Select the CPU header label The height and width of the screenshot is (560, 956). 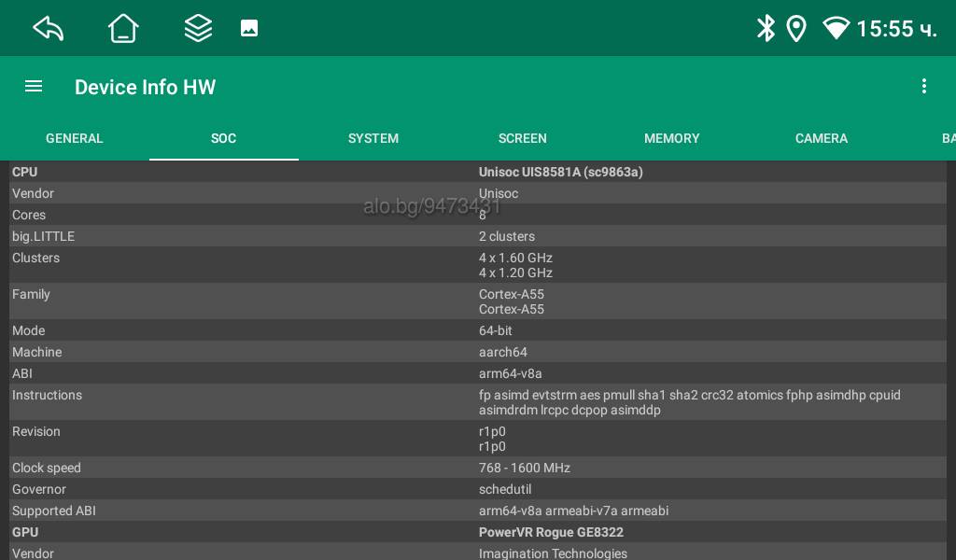pyautogui.click(x=25, y=172)
